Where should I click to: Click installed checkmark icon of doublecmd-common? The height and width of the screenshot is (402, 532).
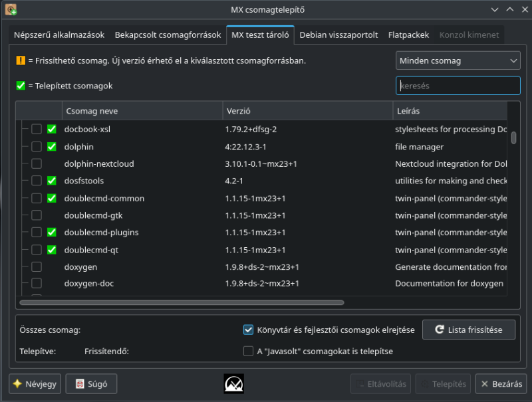[x=52, y=198]
